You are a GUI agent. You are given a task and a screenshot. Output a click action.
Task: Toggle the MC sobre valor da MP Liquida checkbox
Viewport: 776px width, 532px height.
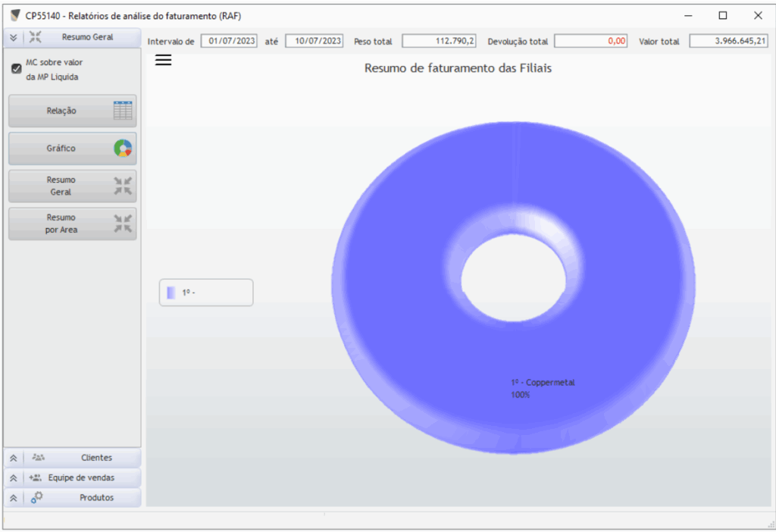tap(16, 69)
